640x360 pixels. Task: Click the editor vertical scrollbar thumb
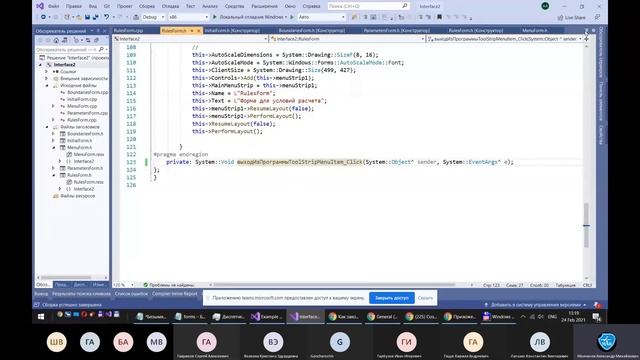(x=586, y=225)
